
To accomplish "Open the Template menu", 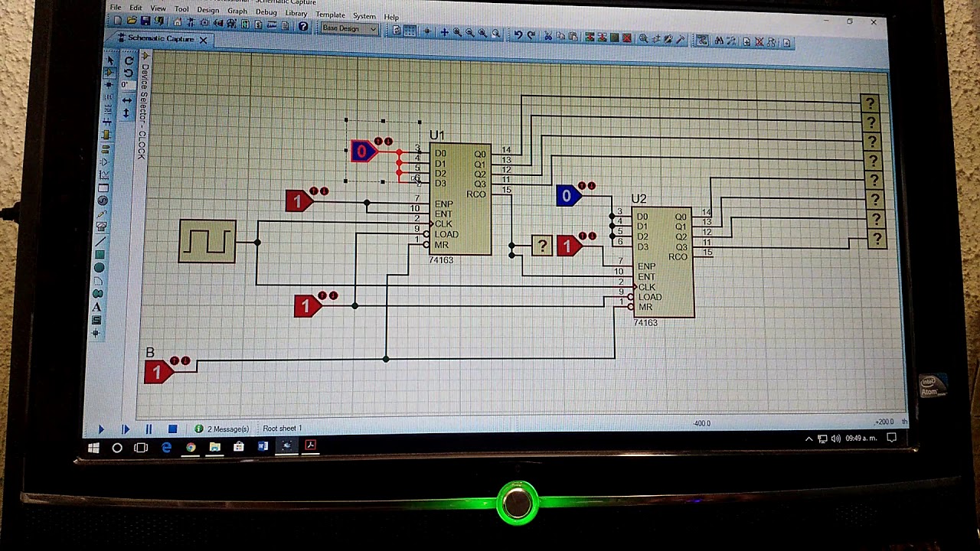I will (330, 15).
